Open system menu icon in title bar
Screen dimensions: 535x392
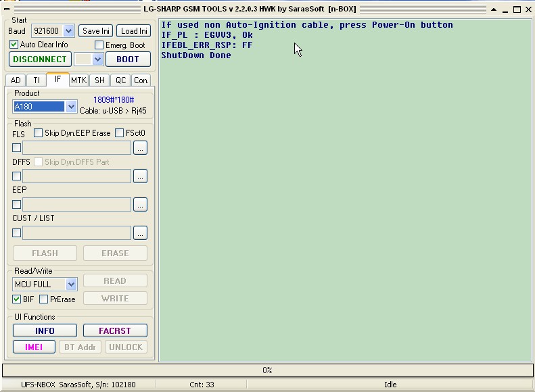7,9
